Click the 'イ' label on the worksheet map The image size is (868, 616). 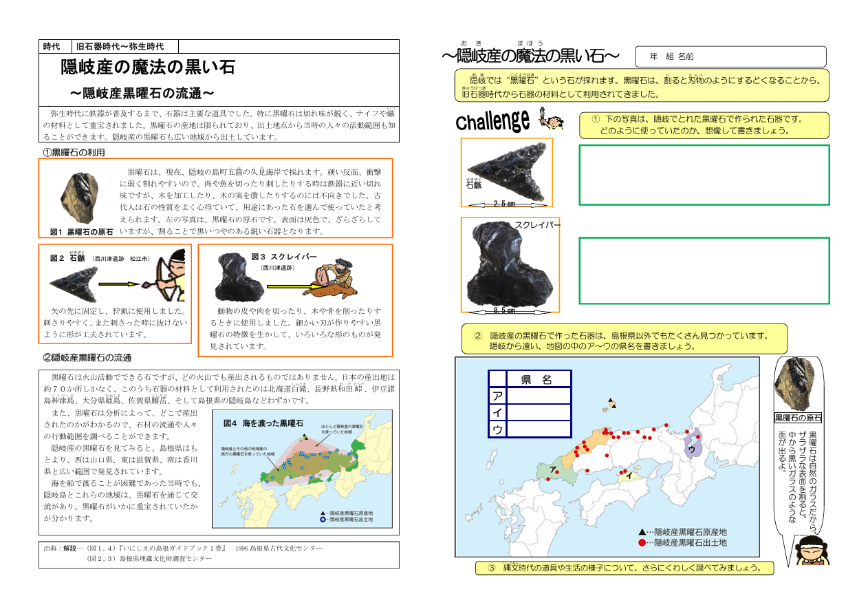pos(629,475)
